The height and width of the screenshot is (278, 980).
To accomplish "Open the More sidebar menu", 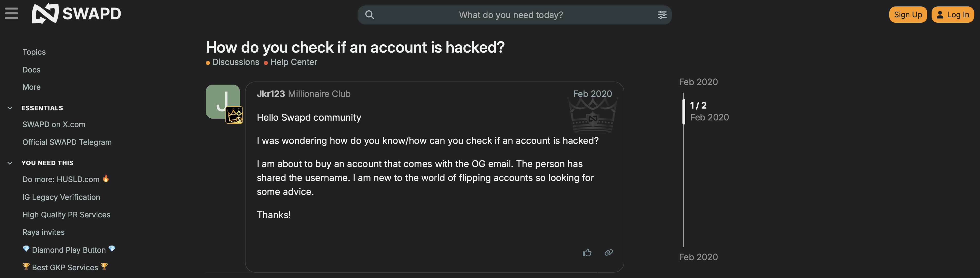I will click(x=31, y=87).
